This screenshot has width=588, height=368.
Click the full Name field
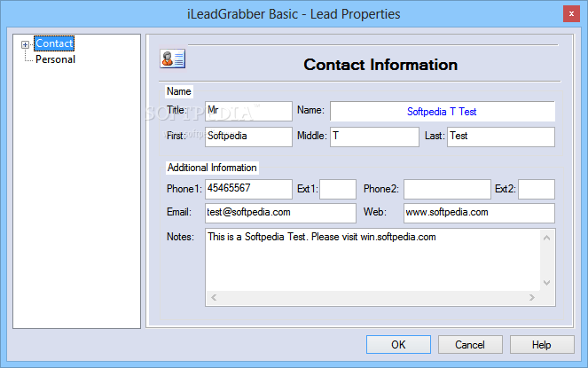(443, 111)
